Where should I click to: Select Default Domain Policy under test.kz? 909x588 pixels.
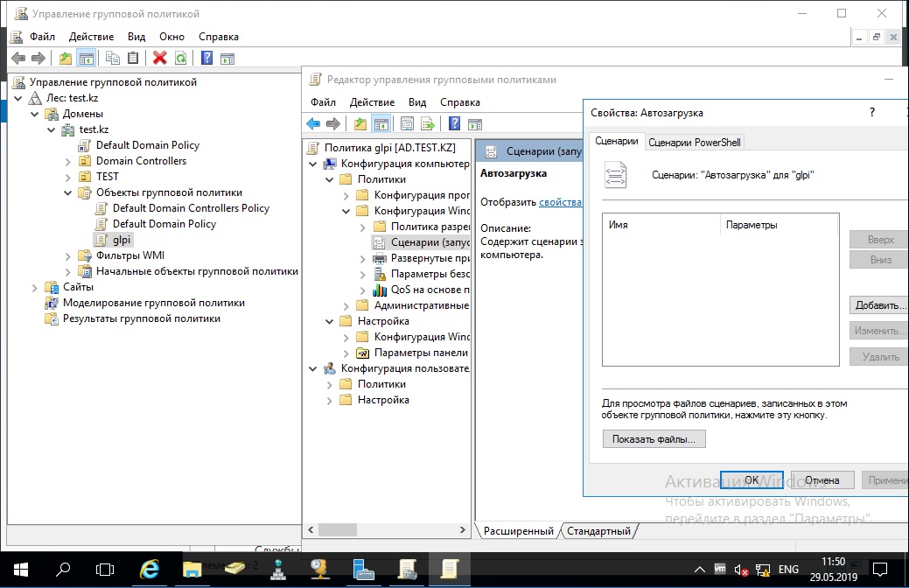147,145
